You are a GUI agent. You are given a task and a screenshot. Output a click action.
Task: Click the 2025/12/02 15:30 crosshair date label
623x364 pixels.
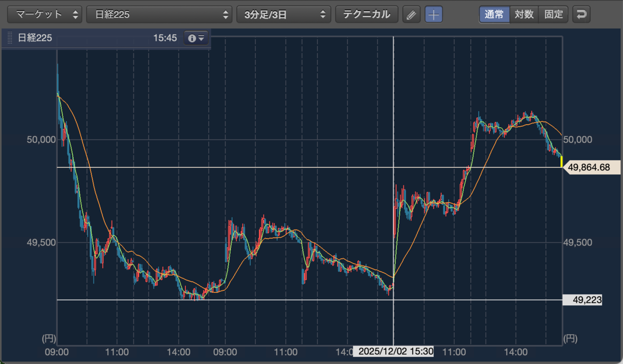[x=394, y=351]
